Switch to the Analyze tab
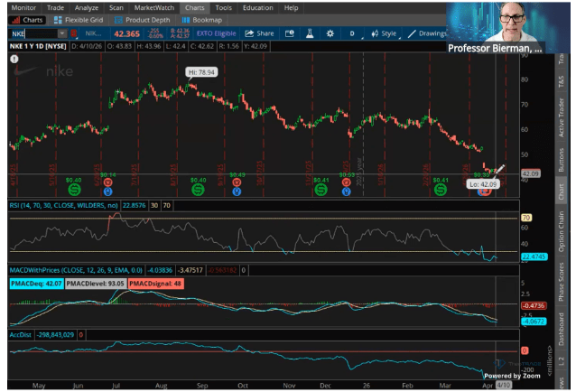Screen dimensions: 576x392 pyautogui.click(x=87, y=8)
